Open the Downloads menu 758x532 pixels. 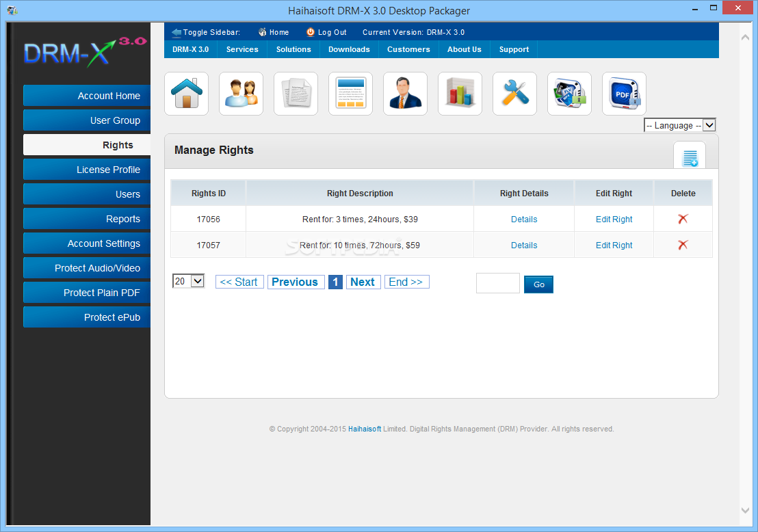349,49
